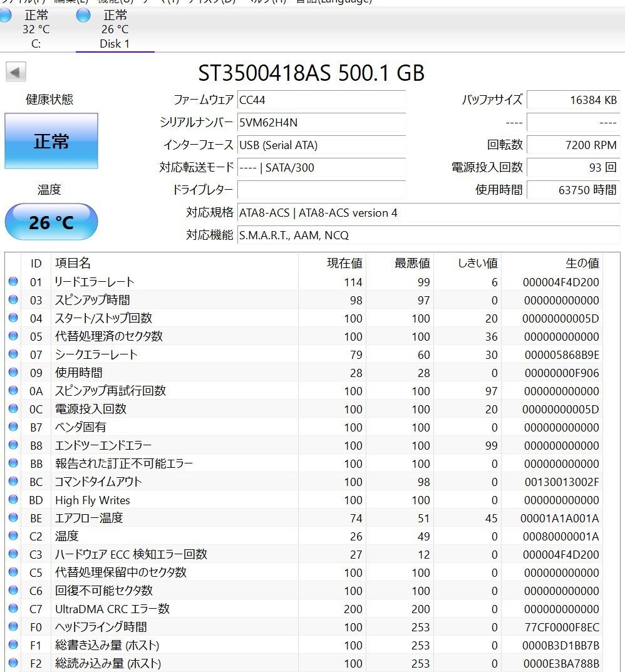This screenshot has width=625, height=672.
Task: Click the interface field USB (Serial ATA)
Action: pyautogui.click(x=321, y=145)
